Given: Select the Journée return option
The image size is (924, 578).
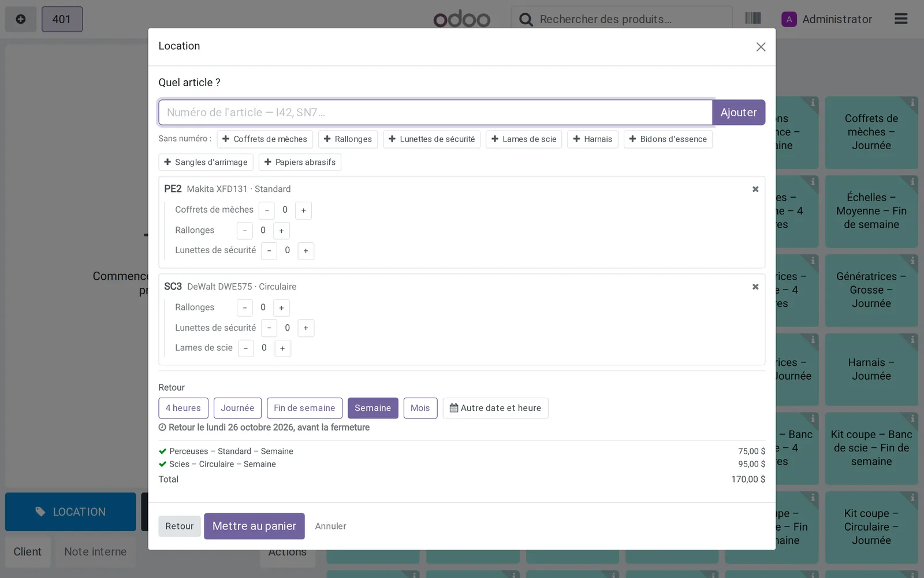Looking at the screenshot, I should pyautogui.click(x=237, y=408).
